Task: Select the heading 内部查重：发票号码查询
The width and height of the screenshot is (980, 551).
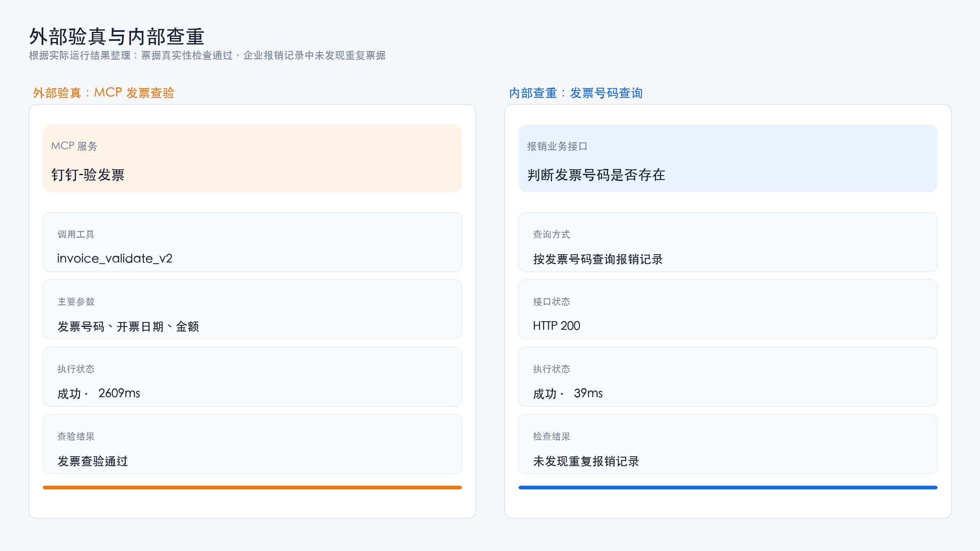Action: coord(576,93)
